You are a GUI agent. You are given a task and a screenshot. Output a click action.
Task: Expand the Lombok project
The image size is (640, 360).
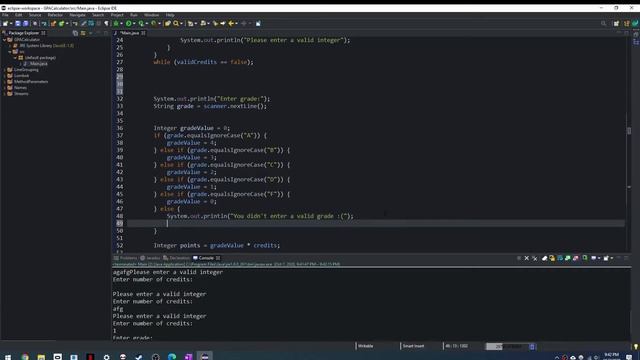pyautogui.click(x=4, y=76)
